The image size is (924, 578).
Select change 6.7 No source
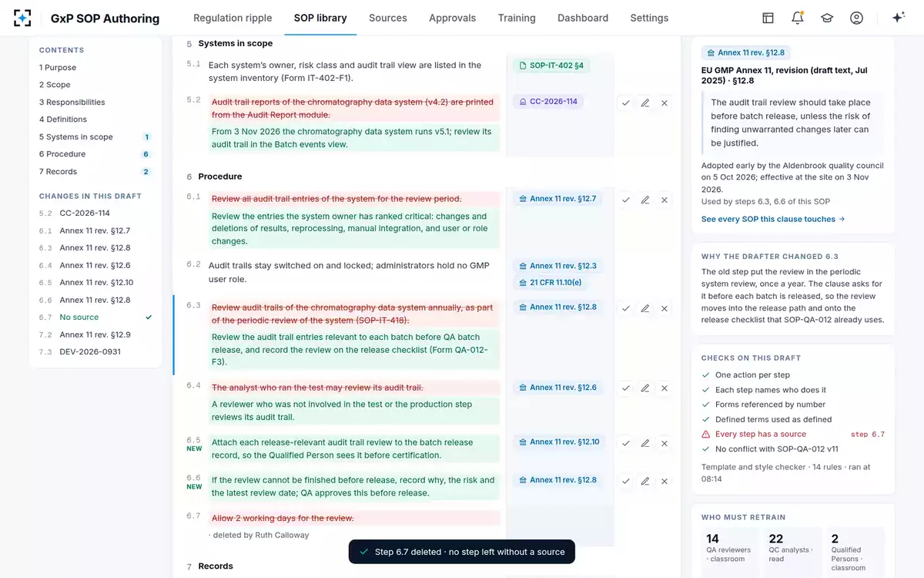95,318
